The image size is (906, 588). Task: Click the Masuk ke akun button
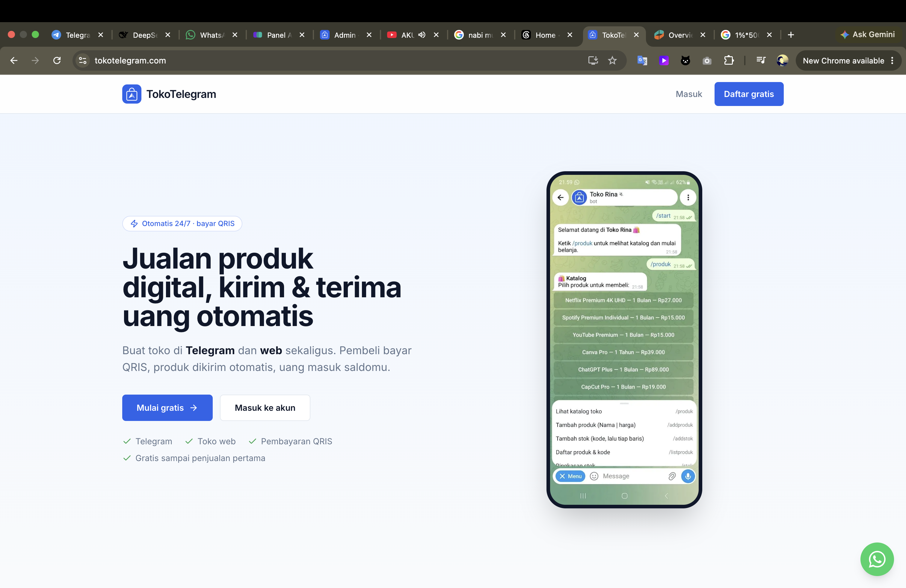tap(265, 408)
